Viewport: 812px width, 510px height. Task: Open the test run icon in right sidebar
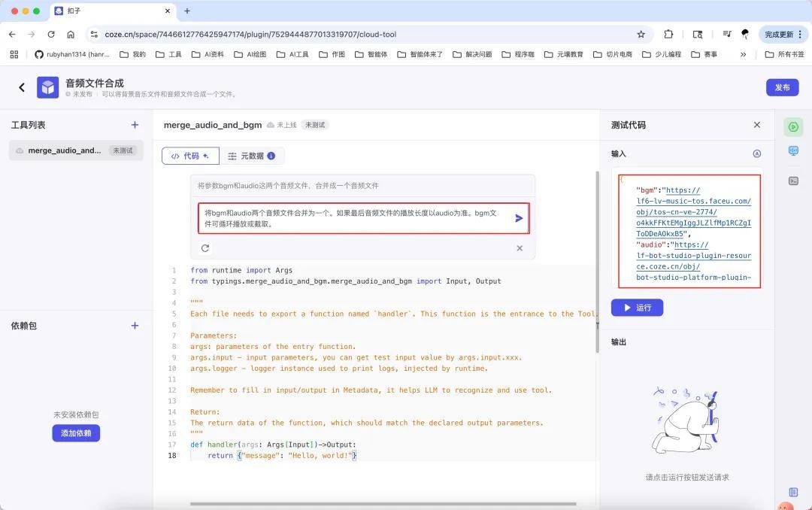pyautogui.click(x=793, y=126)
